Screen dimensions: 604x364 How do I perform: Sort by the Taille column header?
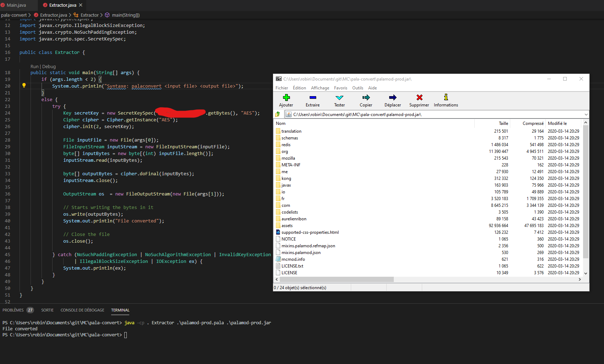493,123
